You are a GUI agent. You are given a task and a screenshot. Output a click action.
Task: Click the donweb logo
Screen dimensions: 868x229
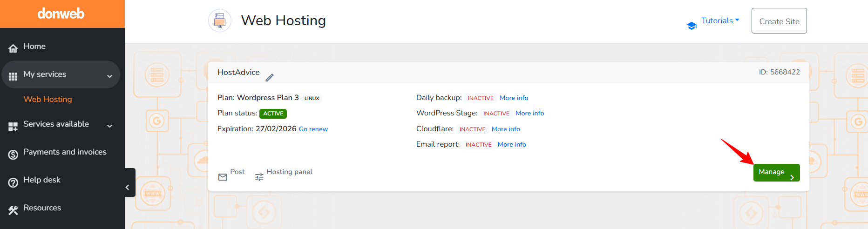click(61, 13)
